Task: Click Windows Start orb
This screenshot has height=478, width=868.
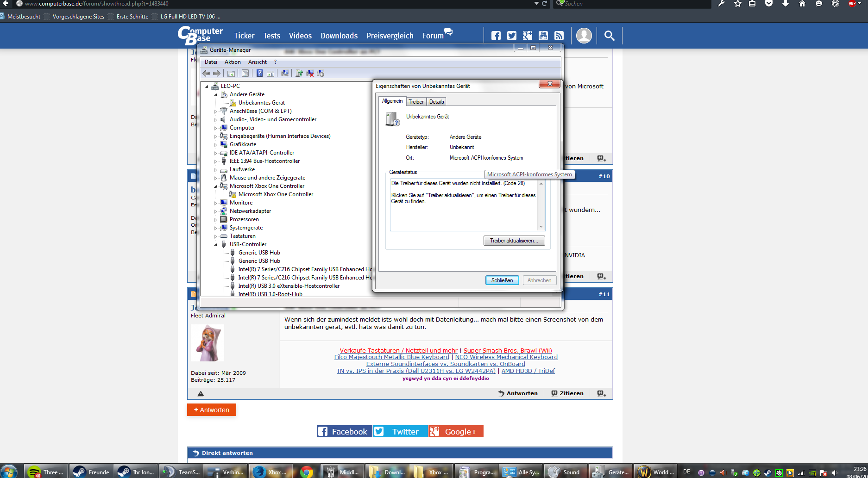Action: (x=9, y=472)
